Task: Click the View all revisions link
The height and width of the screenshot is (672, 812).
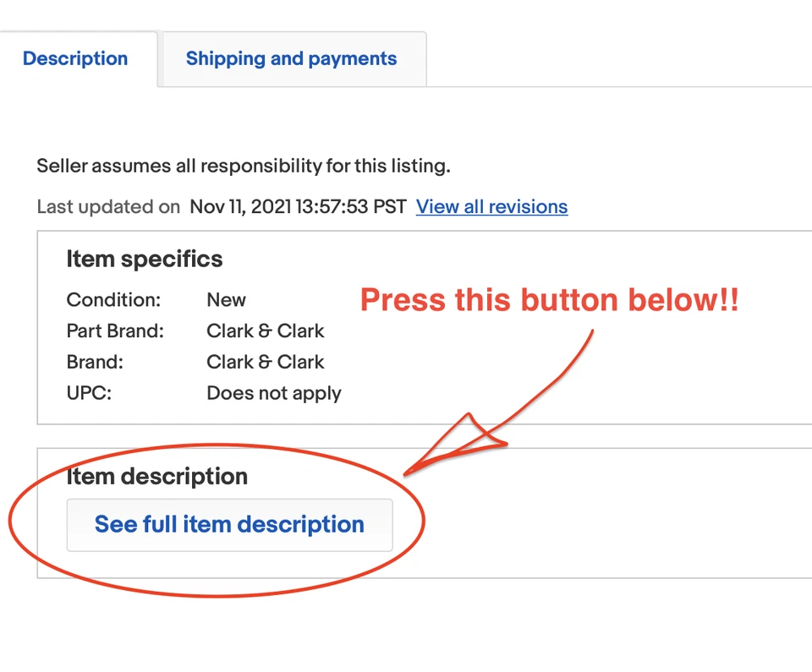Action: 491,206
